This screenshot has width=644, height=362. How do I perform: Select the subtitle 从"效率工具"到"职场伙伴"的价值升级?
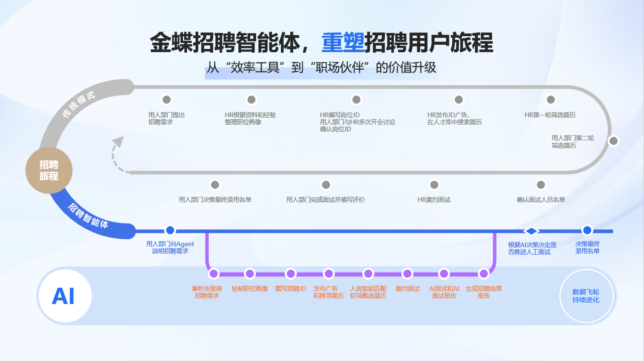(322, 68)
